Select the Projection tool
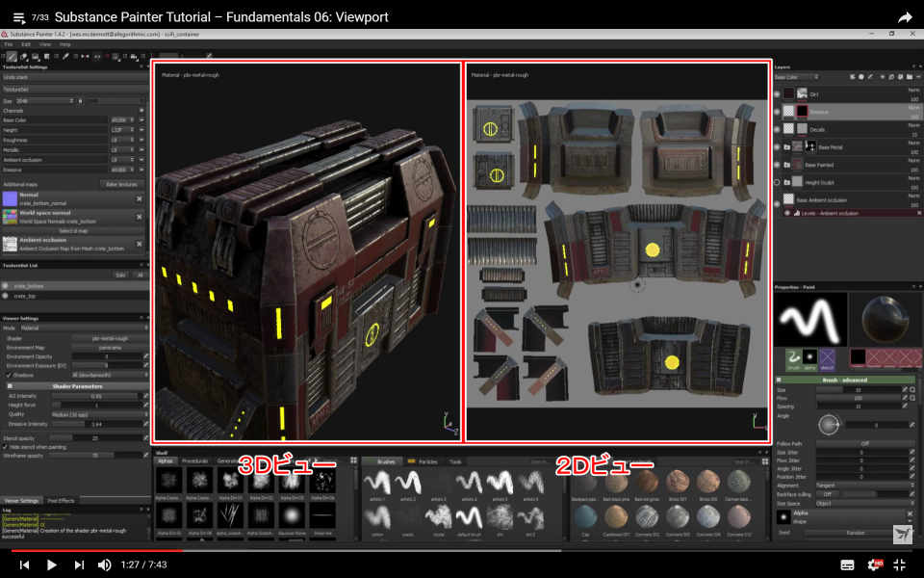The width and height of the screenshot is (924, 578). (36, 57)
